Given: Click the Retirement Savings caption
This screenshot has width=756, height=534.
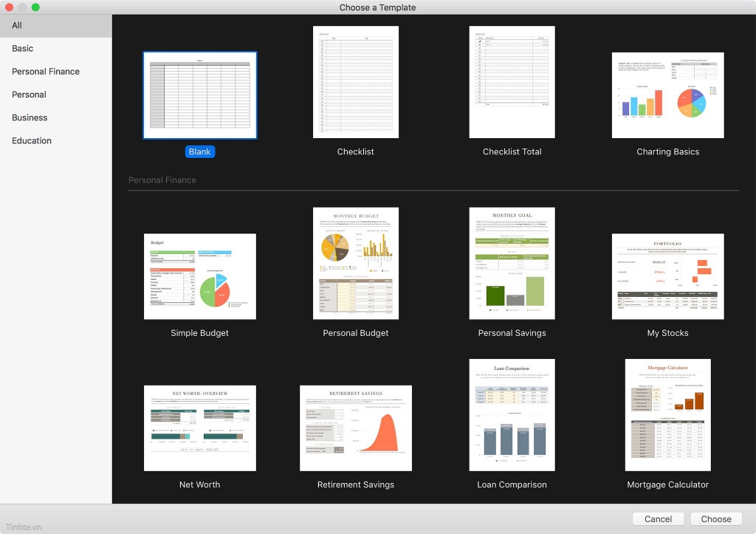Looking at the screenshot, I should pyautogui.click(x=356, y=485).
